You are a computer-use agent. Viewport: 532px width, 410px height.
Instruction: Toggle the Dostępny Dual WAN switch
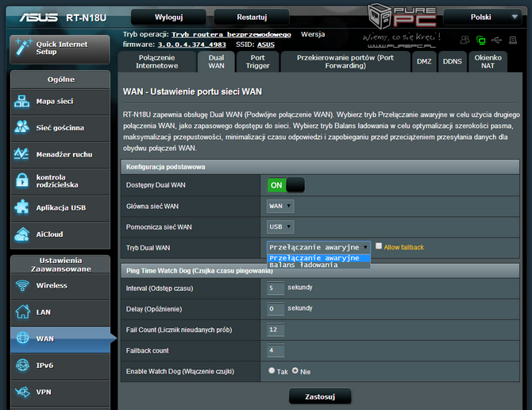[x=286, y=185]
